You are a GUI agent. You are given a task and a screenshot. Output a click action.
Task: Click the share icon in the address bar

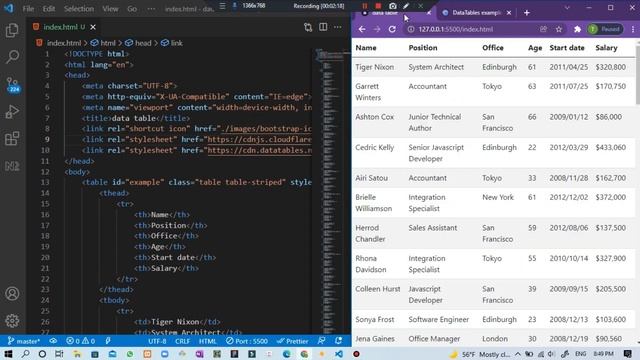coord(543,29)
